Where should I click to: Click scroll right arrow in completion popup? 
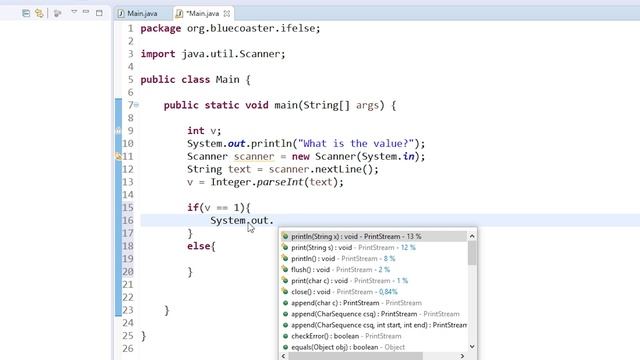(462, 356)
